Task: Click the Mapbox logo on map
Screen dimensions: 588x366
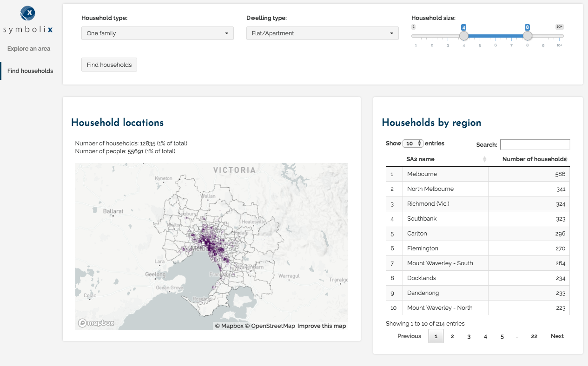Action: [96, 323]
